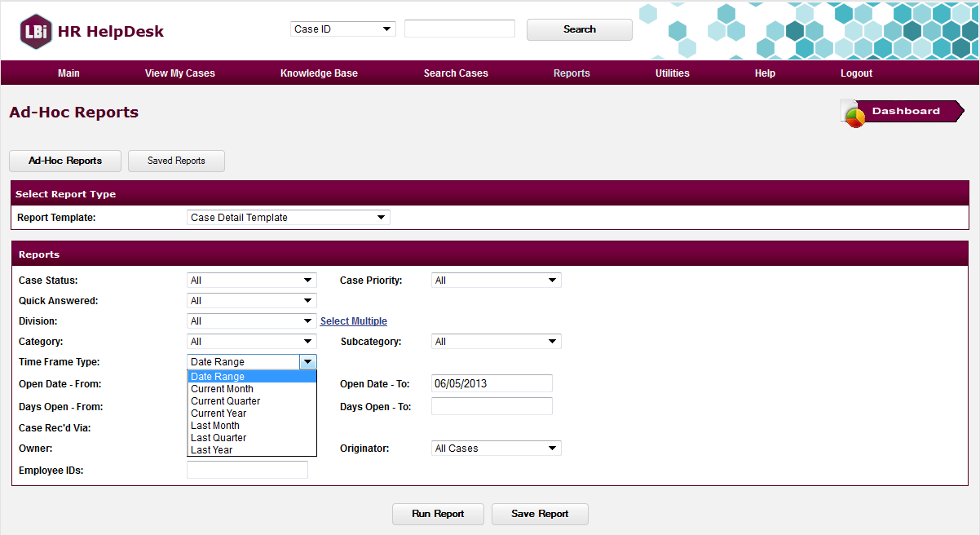
Task: Select Current Month option
Action: [x=252, y=389]
